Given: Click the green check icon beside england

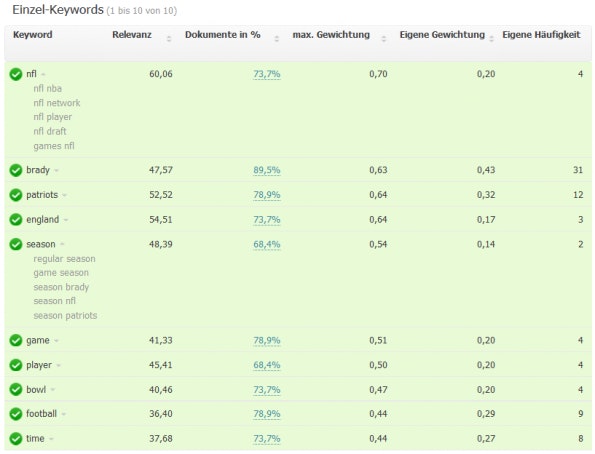Looking at the screenshot, I should click(x=16, y=219).
